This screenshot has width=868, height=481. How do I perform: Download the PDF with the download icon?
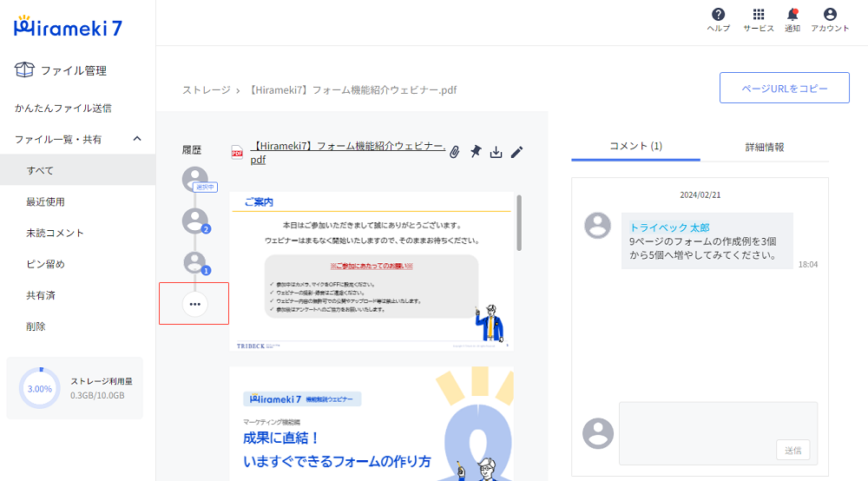tap(496, 152)
